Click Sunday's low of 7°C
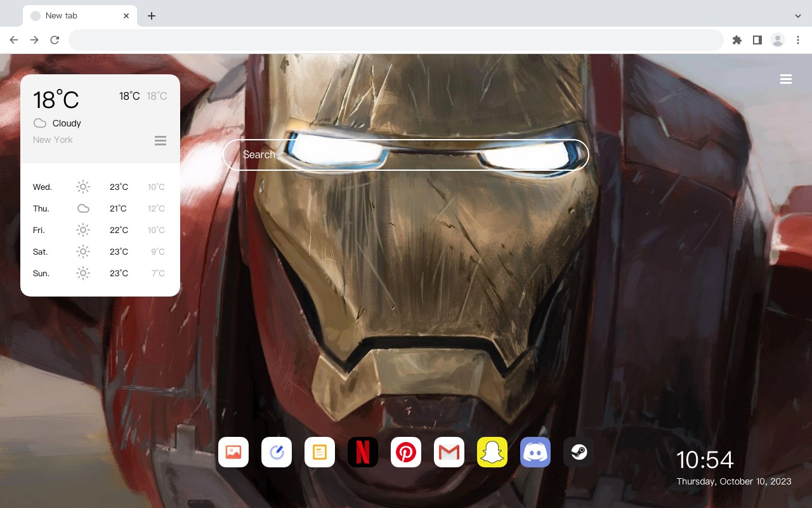The width and height of the screenshot is (812, 508). coord(158,273)
